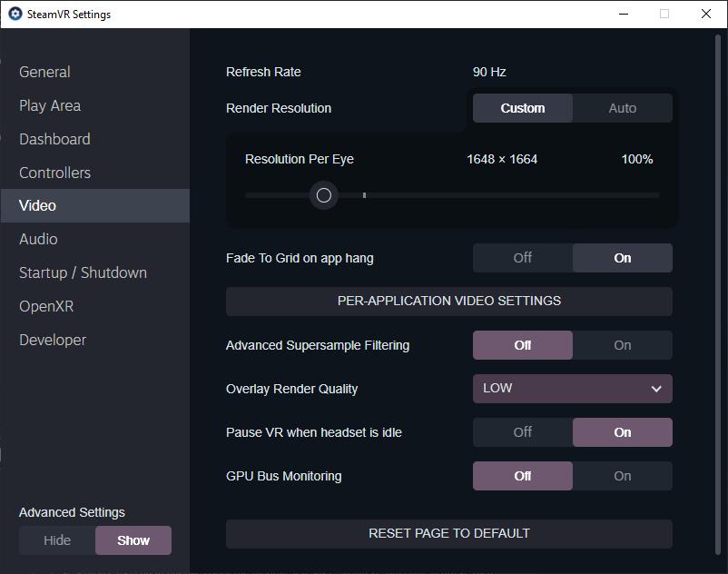Set Render Resolution to Auto
This screenshot has height=574, width=728.
coord(622,108)
